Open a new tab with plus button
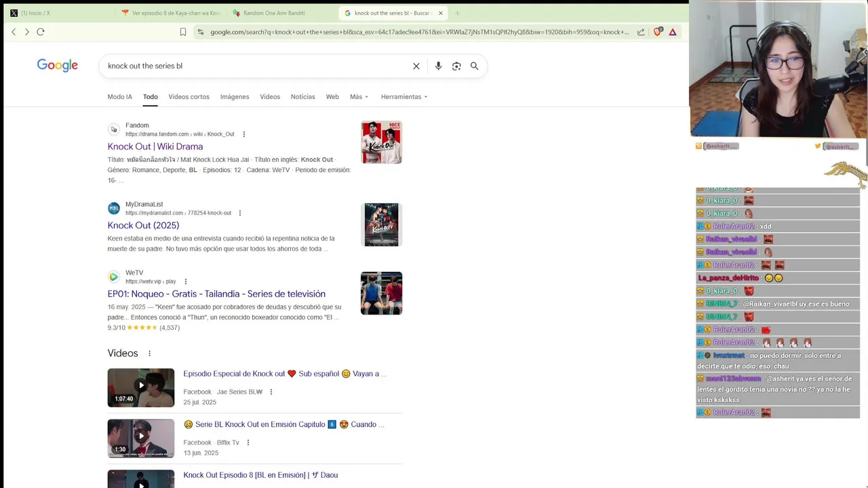The image size is (868, 488). [457, 13]
